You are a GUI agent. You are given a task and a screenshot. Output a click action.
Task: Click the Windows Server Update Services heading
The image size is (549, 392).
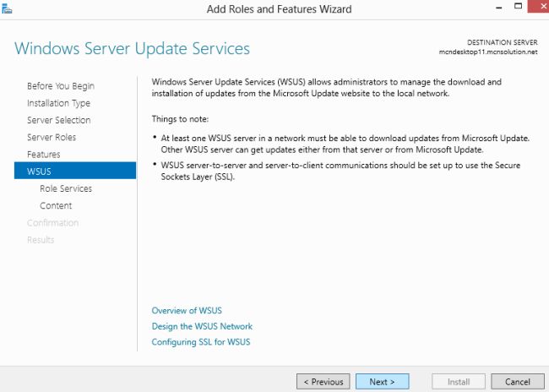(132, 48)
